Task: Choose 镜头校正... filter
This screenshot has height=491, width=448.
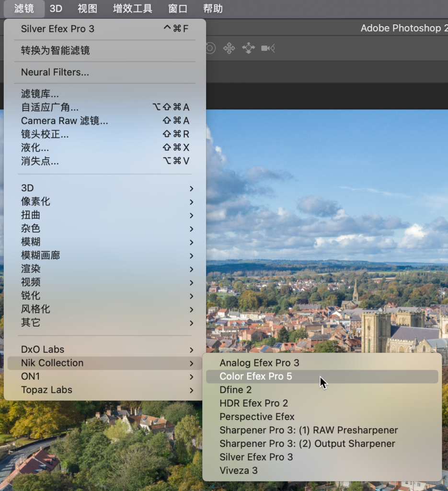Action: click(105, 134)
